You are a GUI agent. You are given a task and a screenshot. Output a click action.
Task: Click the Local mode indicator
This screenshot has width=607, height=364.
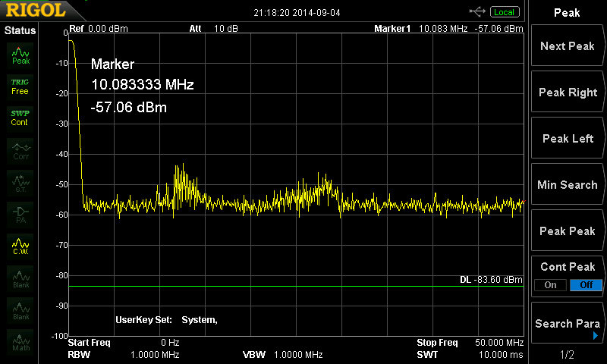tap(504, 12)
